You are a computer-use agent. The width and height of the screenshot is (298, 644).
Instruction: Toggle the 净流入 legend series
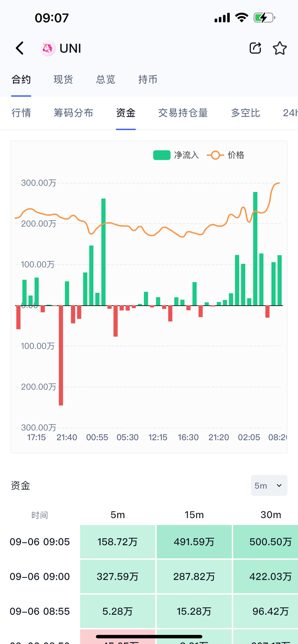(176, 155)
